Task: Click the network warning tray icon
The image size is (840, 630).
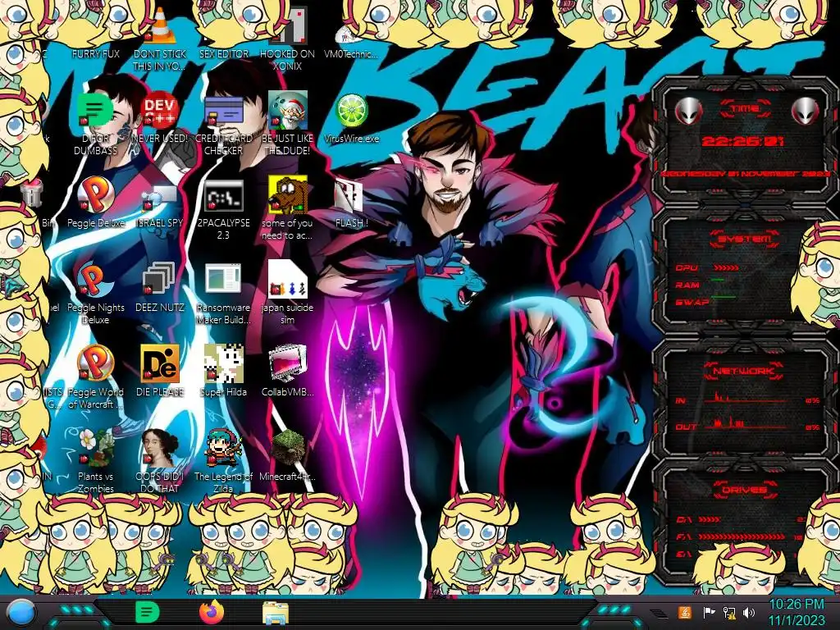Action: 729,612
